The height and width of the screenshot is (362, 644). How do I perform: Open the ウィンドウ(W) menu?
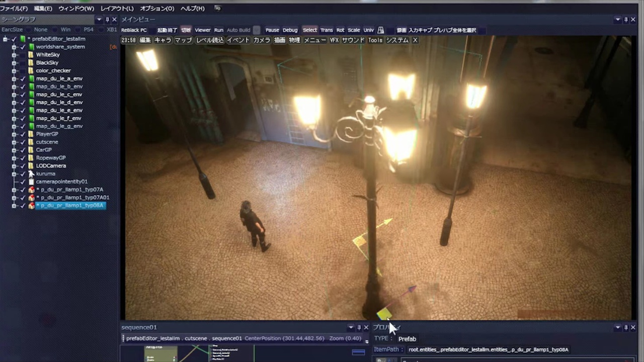(76, 9)
